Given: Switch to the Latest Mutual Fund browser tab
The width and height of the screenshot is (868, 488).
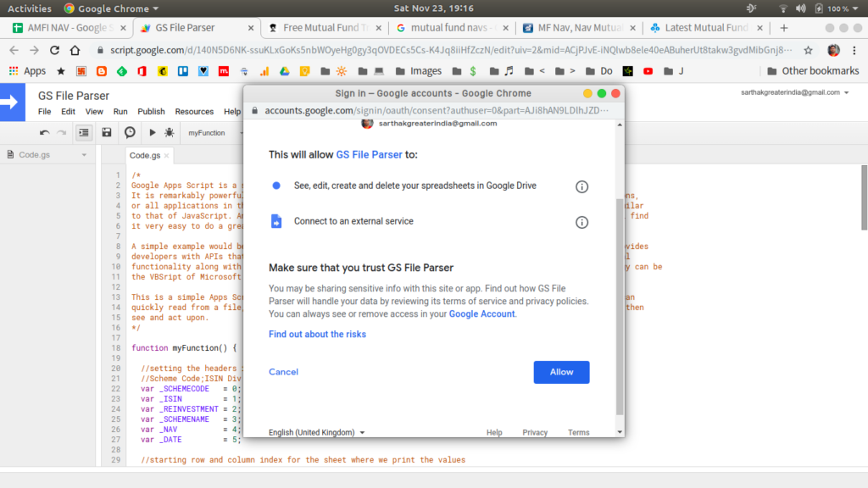Looking at the screenshot, I should pyautogui.click(x=706, y=28).
